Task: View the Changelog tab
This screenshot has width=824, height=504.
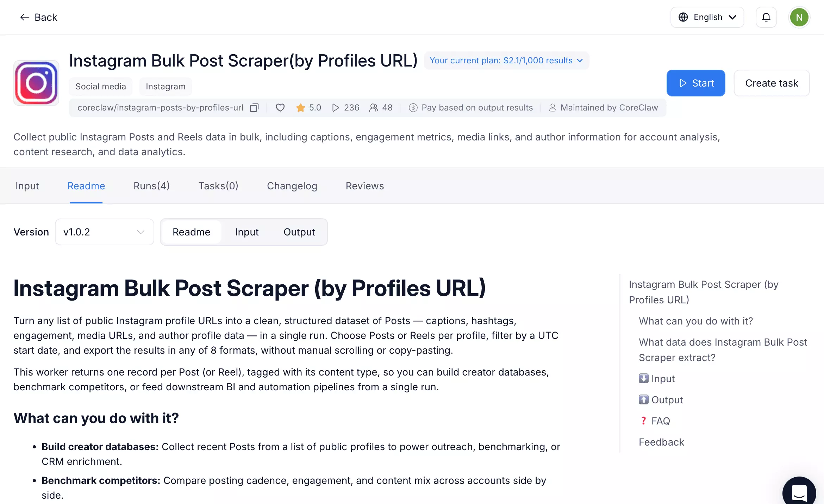Action: [x=292, y=186]
